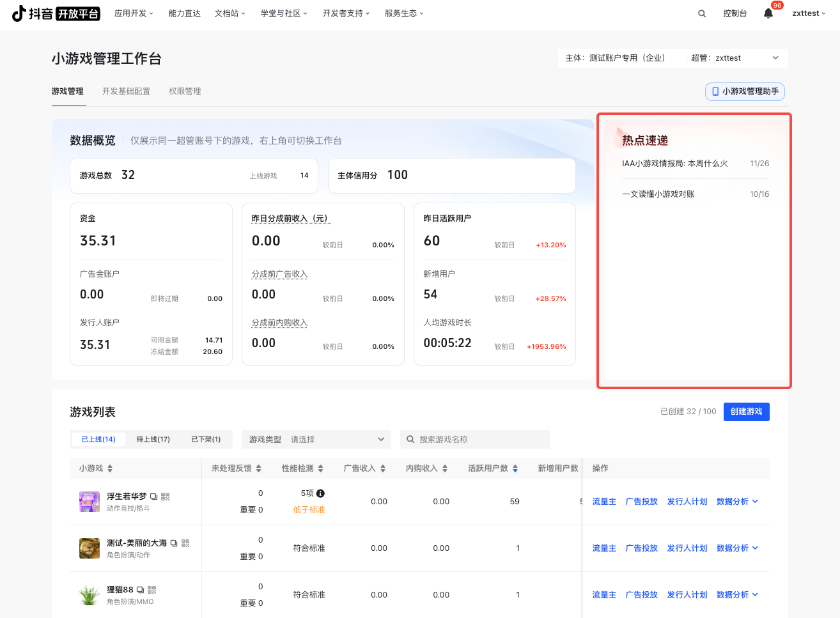The image size is (840, 618).
Task: Click the search magnifier icon in top navigation
Action: (702, 13)
